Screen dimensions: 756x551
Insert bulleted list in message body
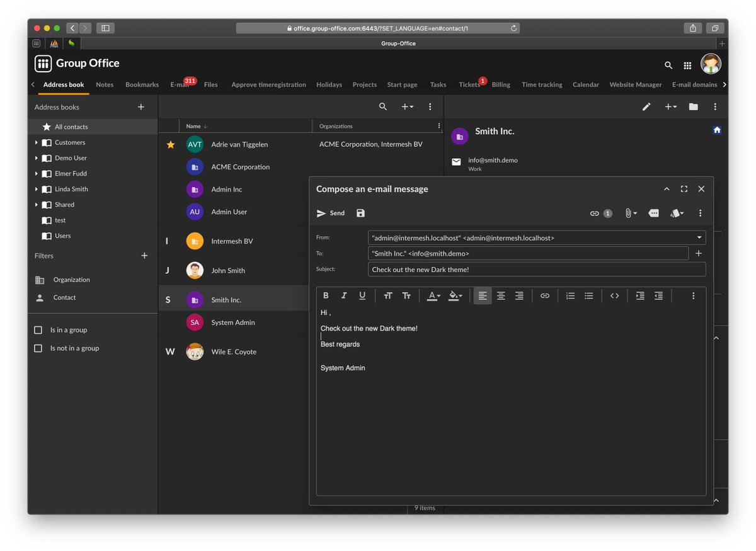(x=588, y=296)
